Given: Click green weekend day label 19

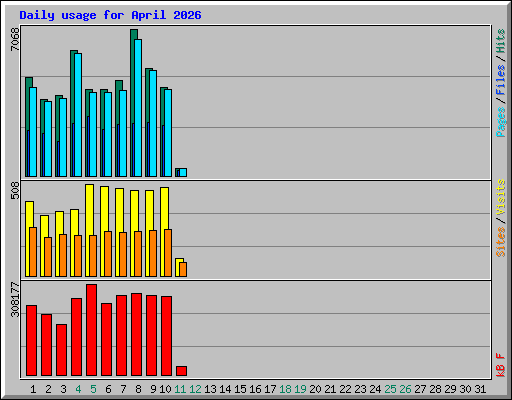Looking at the screenshot, I should click(300, 389).
